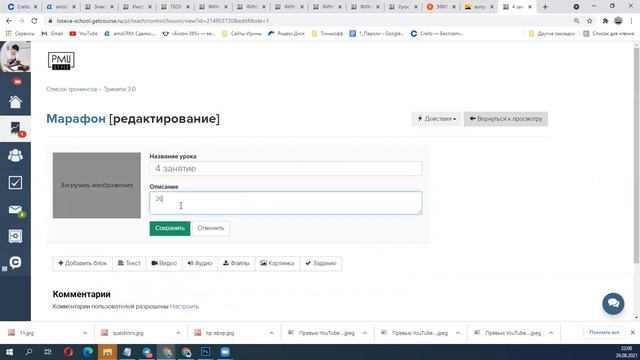This screenshot has width=640, height=360.
Task: Add a Текст block
Action: 129,263
